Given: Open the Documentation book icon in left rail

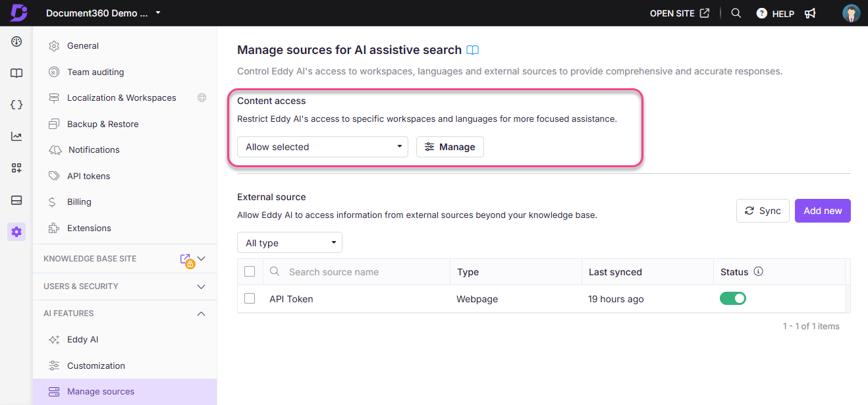Looking at the screenshot, I should click(x=16, y=73).
